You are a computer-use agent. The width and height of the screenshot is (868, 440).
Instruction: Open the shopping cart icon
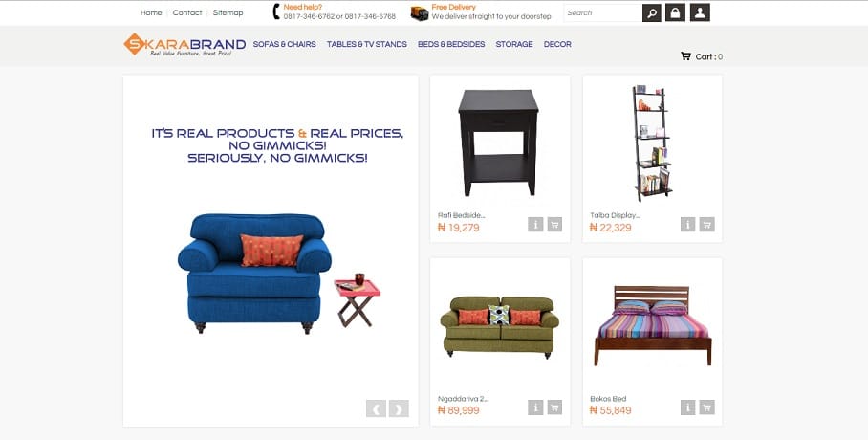pos(685,56)
